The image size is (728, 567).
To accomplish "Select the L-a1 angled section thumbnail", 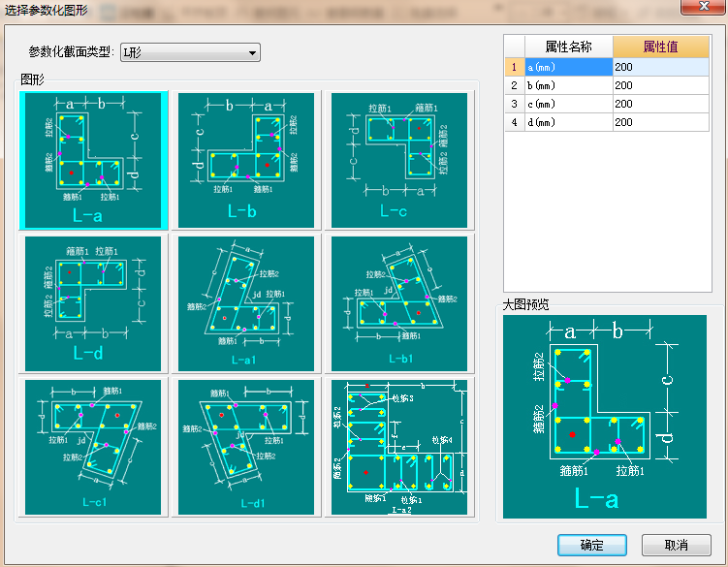I will coord(246,303).
